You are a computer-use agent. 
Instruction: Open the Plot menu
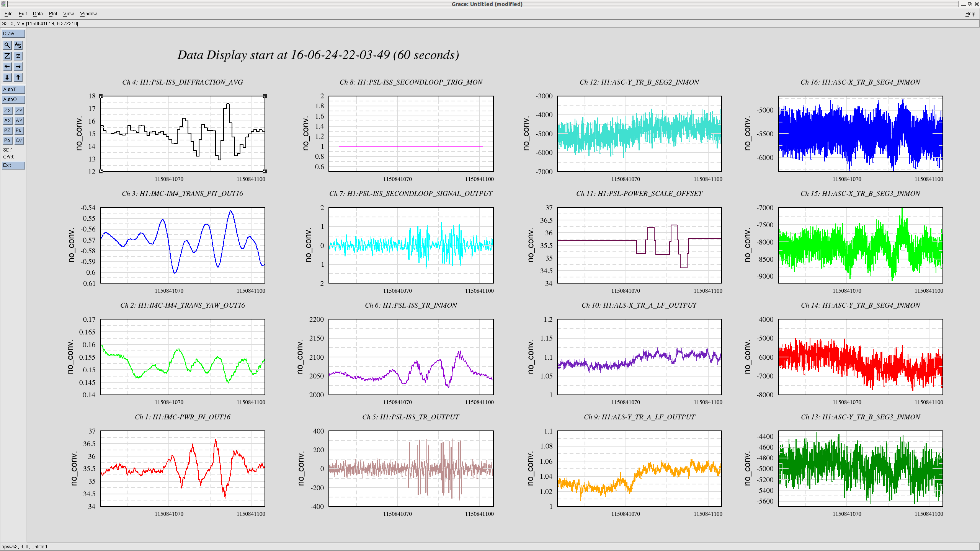click(53, 14)
